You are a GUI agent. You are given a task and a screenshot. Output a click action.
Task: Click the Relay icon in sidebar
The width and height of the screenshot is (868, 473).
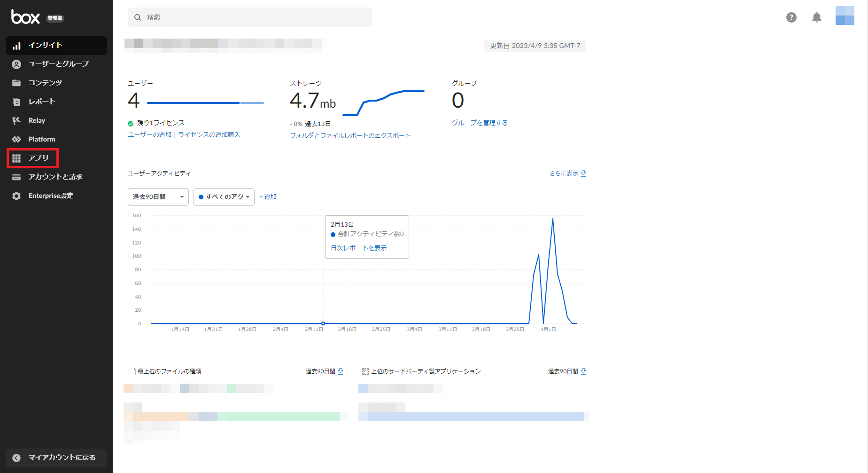click(16, 120)
